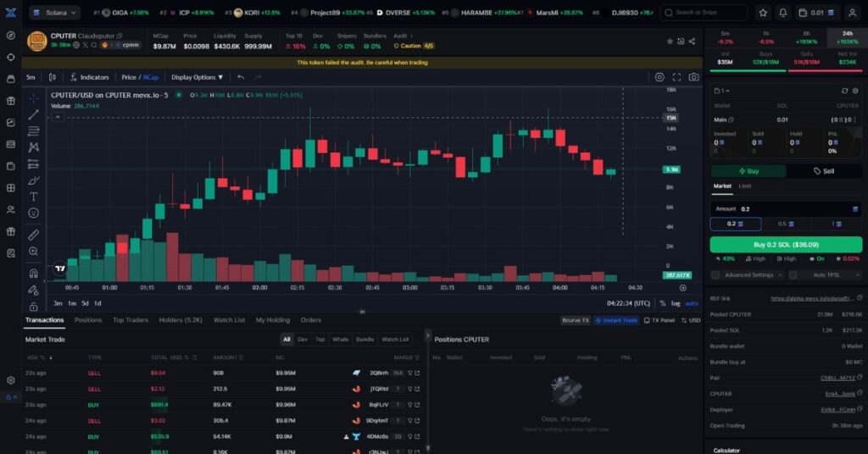Expand the panel divider arrow beside Positions CPUTER
The image size is (868, 454).
pos(427,335)
